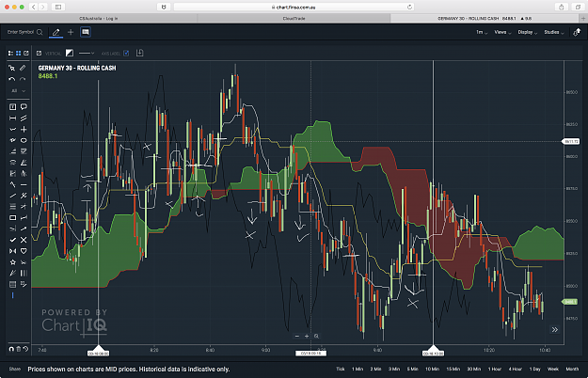Click the magnifier zoom reset icon

pos(316,336)
